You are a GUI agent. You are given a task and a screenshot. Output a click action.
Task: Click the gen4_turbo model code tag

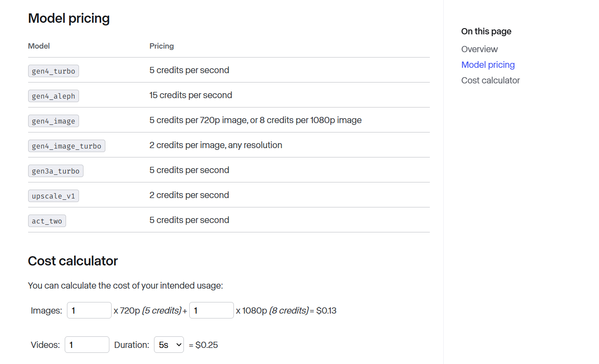pos(54,71)
